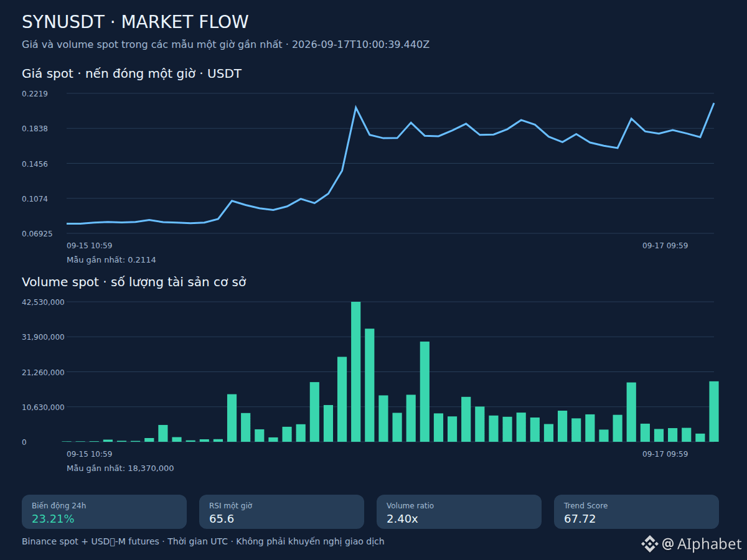This screenshot has height=560, width=747.
Task: Click the Giá spot chart heading
Action: pyautogui.click(x=131, y=74)
